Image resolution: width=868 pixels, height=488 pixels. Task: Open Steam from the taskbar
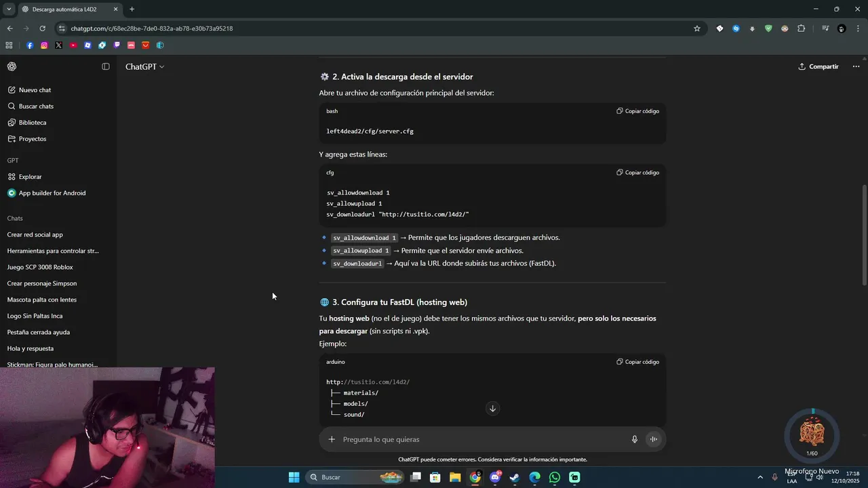[x=515, y=477]
